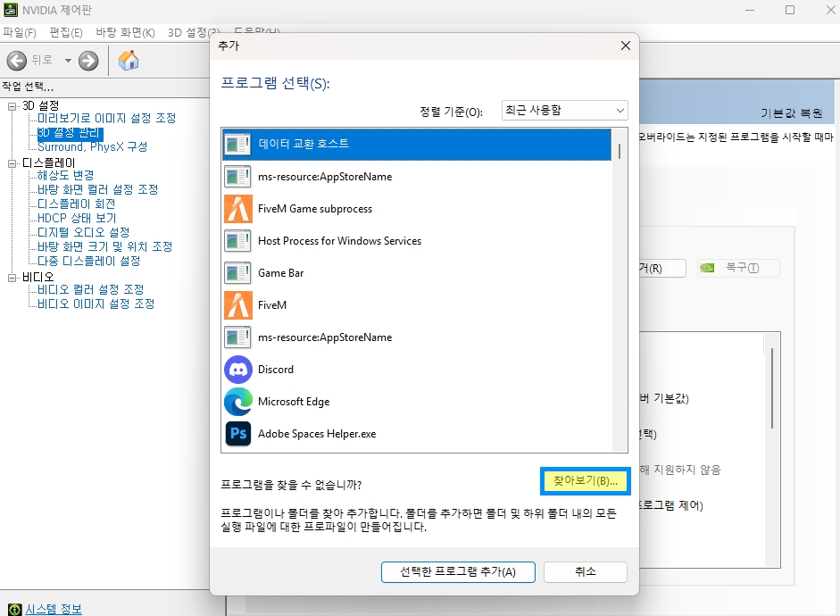Select FiveM Game subprocess icon

[238, 209]
